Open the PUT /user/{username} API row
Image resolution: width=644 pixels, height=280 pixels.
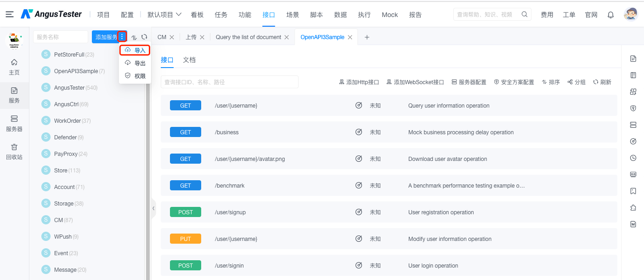[389, 239]
